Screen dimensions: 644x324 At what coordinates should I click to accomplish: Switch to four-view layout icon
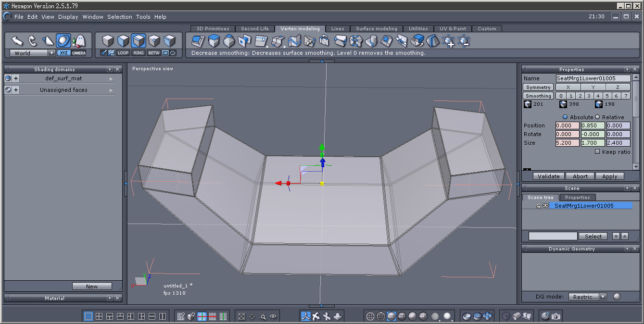[99, 316]
